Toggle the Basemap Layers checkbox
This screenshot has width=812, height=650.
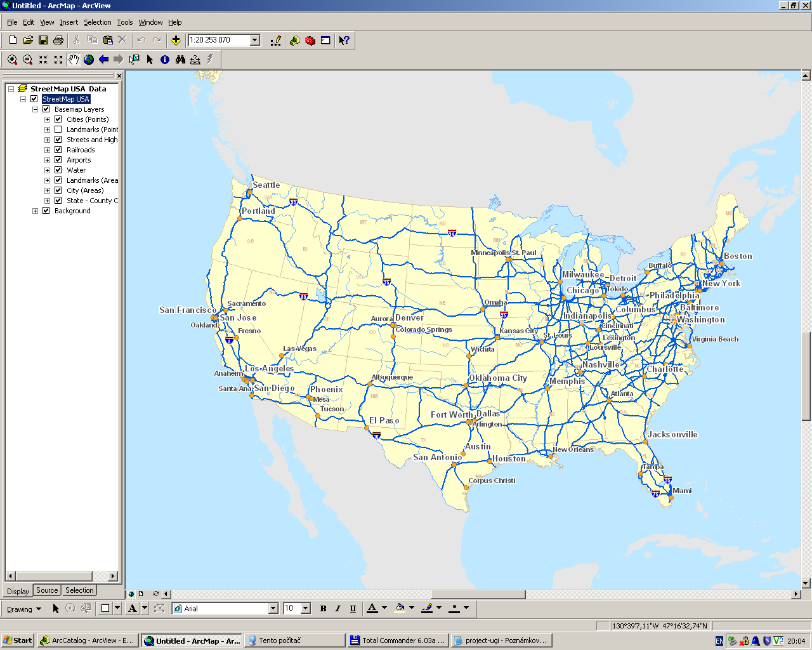tap(46, 109)
